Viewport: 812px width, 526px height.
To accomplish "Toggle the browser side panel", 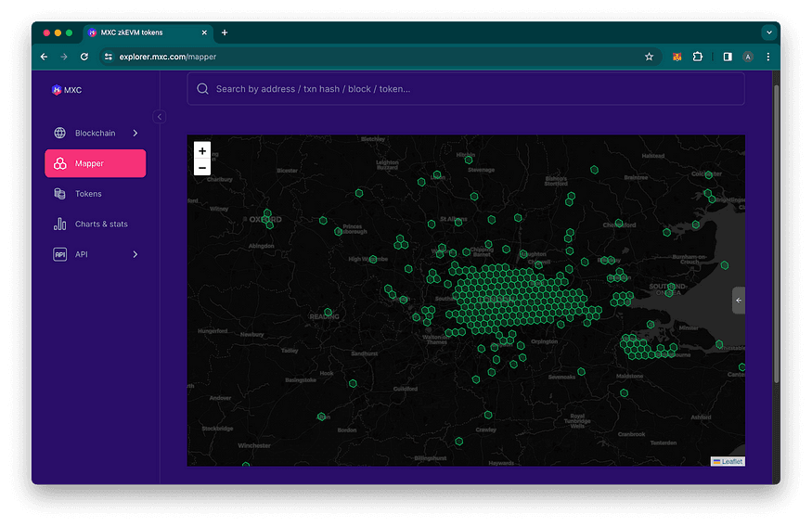I will click(x=728, y=57).
